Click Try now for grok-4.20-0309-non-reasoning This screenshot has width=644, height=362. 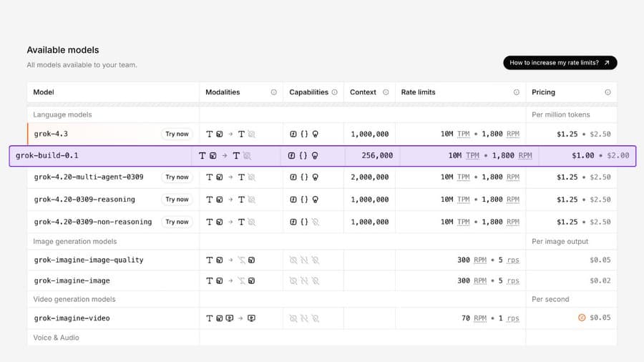177,222
